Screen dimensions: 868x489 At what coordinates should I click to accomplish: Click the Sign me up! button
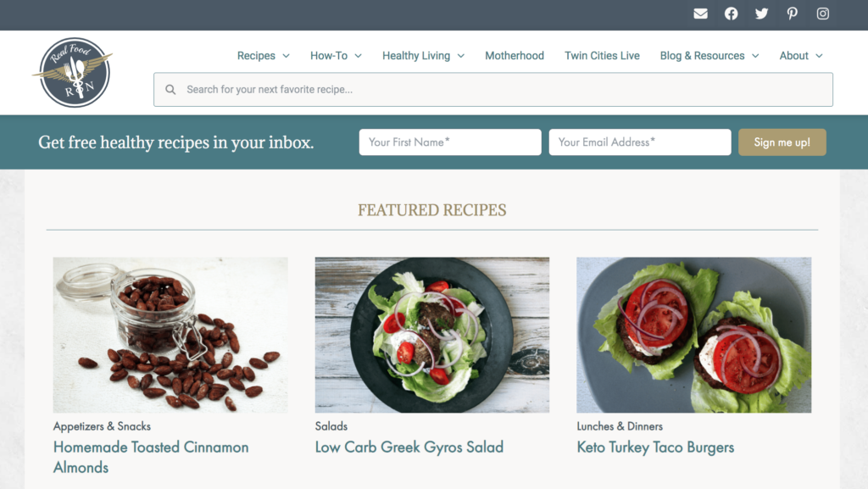[782, 142]
